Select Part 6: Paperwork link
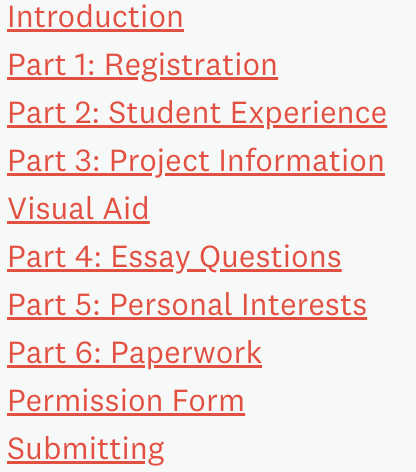The width and height of the screenshot is (416, 472). point(134,354)
